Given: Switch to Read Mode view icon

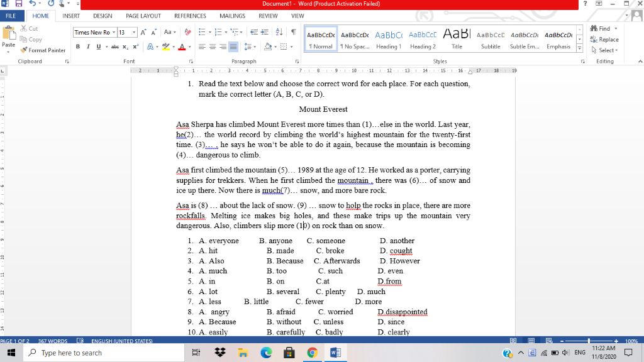Looking at the screenshot, I should pos(513,341).
